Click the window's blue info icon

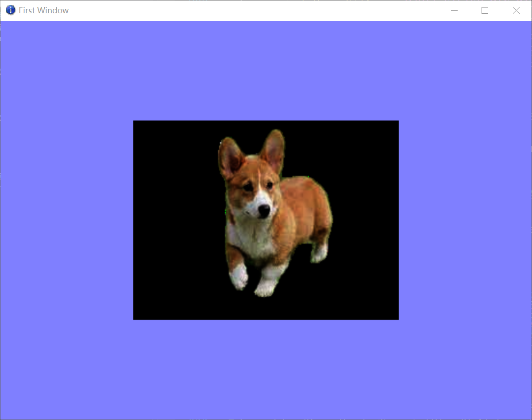(x=11, y=10)
